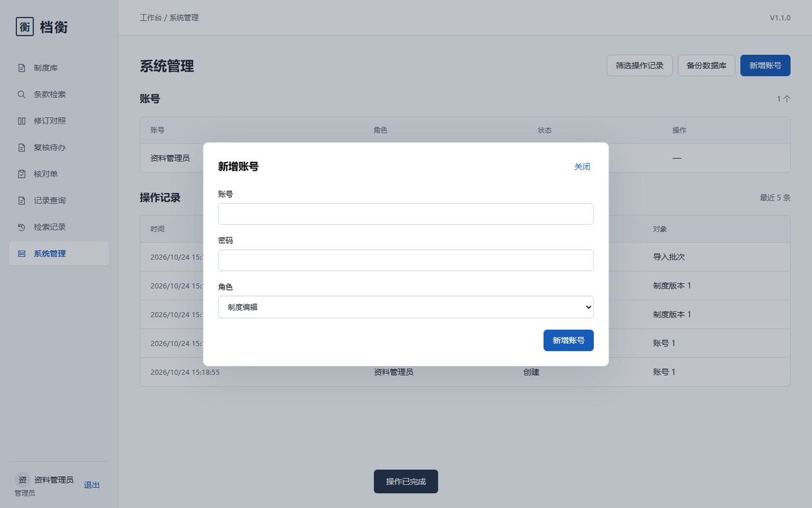Click 资料管理员 in accounts table row
812x508 pixels.
pyautogui.click(x=170, y=158)
